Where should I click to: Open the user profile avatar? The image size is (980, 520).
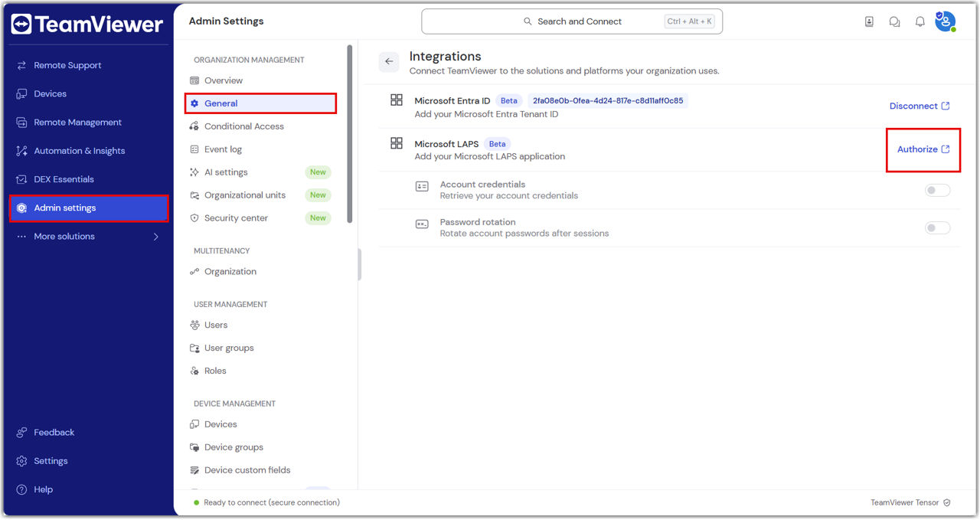pyautogui.click(x=945, y=21)
